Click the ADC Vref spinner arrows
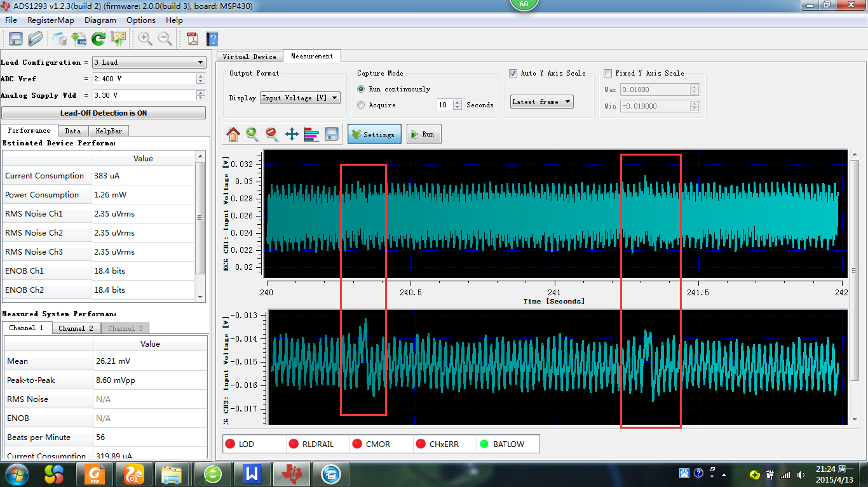868x487 pixels. 201,79
